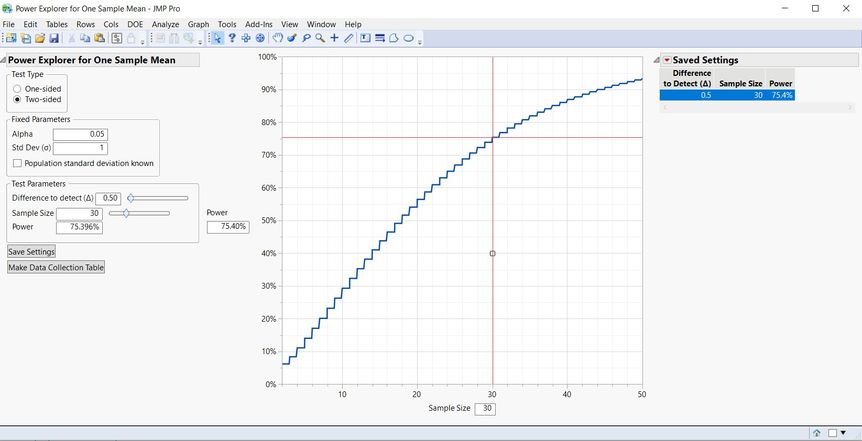Open the Edit menu
The width and height of the screenshot is (862, 441).
30,24
